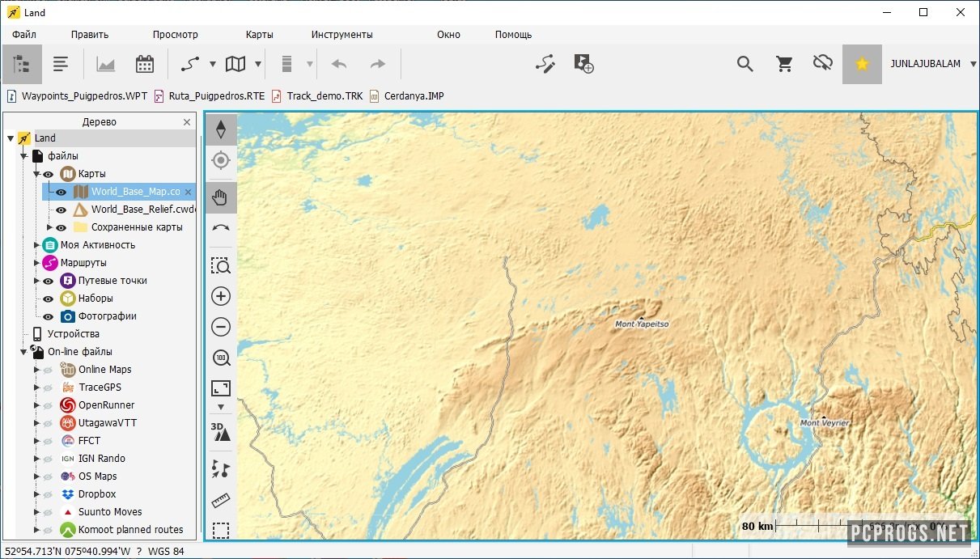Hide the Путевые точки layer

click(49, 281)
